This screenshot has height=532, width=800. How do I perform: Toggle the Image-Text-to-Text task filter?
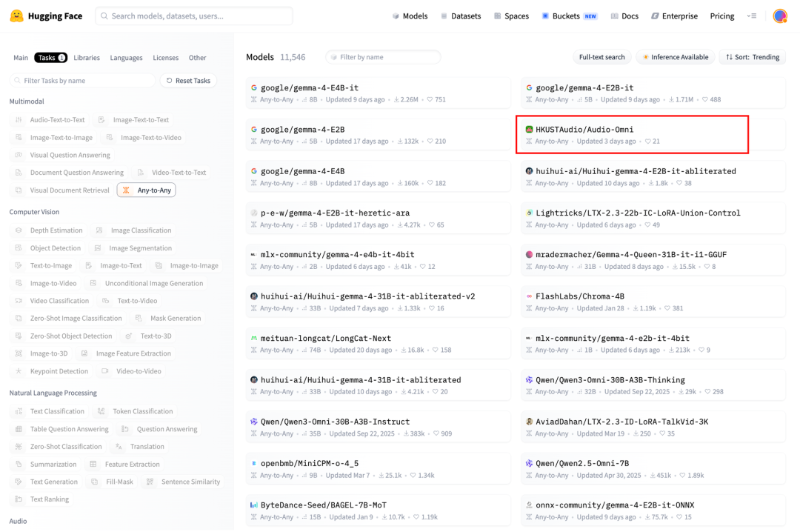133,120
